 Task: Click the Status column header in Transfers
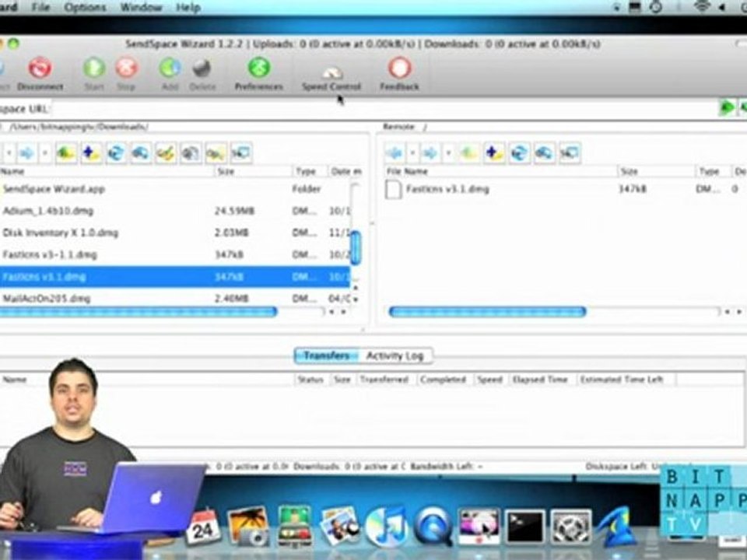(x=310, y=380)
